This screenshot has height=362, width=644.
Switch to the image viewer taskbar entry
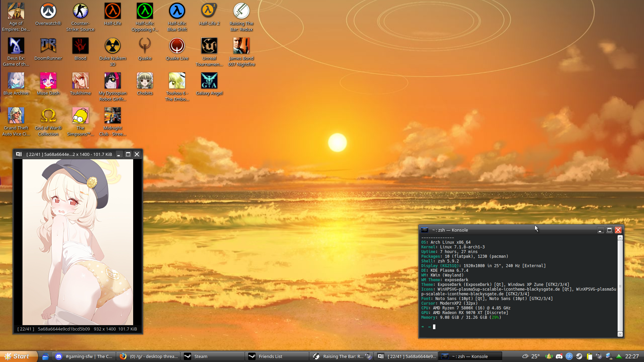pos(406,356)
